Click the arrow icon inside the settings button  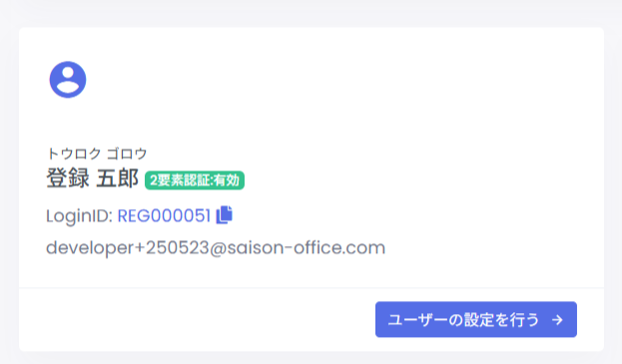[557, 320]
